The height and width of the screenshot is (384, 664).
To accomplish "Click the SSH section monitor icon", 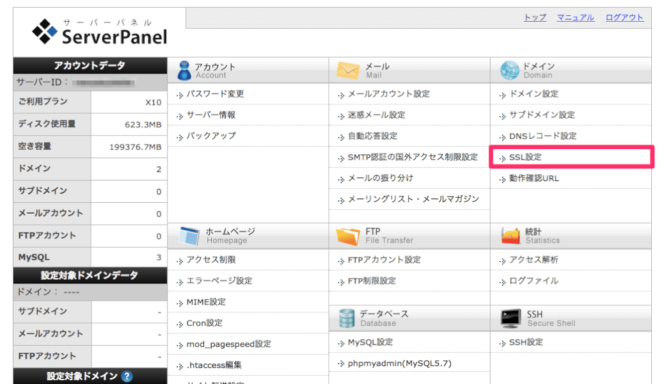I will pos(511,318).
